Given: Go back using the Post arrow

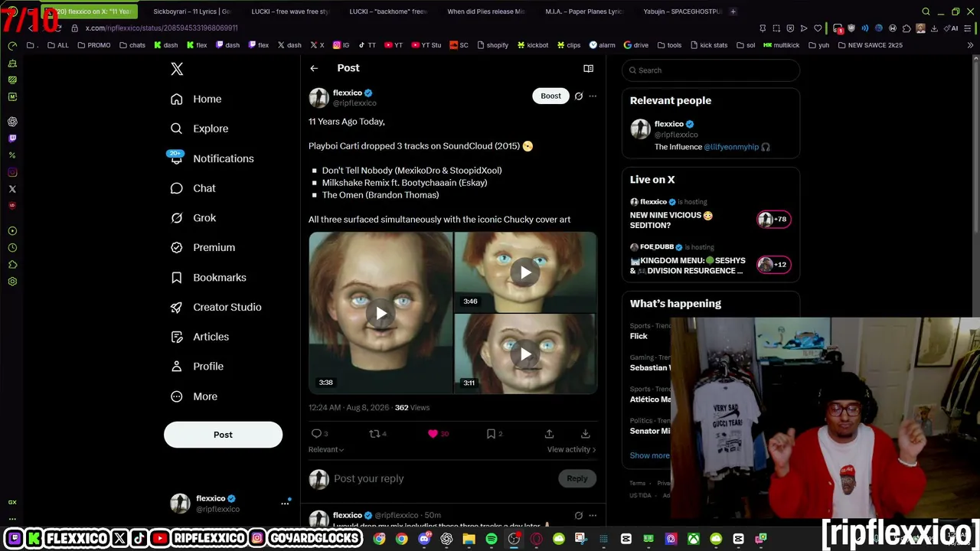Looking at the screenshot, I should (x=314, y=68).
